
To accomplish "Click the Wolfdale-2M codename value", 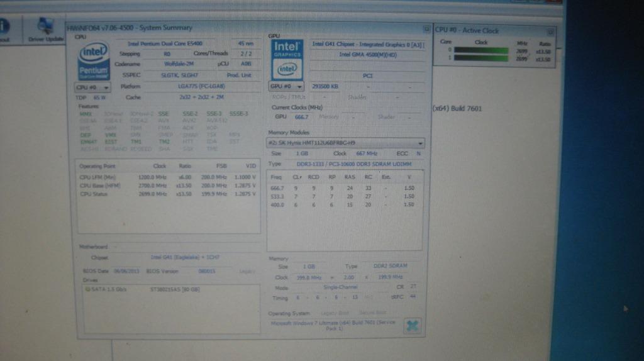I will 179,64.
